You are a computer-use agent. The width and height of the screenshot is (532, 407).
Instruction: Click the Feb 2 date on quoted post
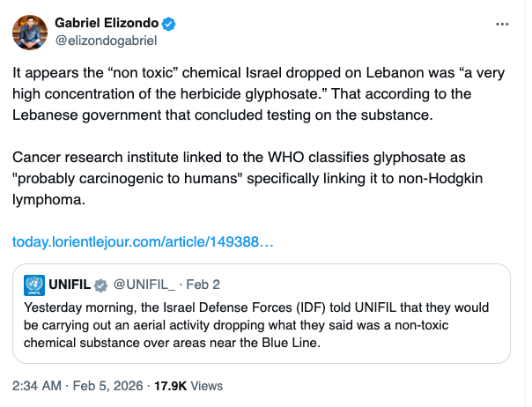click(204, 285)
